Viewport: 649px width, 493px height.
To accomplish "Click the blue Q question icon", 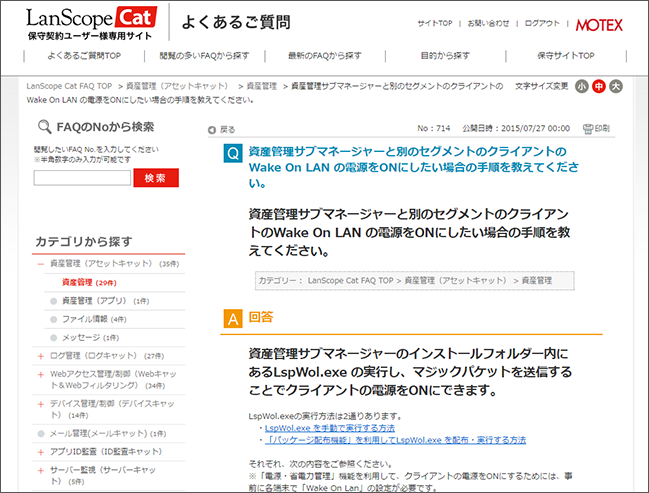I will 233,154.
